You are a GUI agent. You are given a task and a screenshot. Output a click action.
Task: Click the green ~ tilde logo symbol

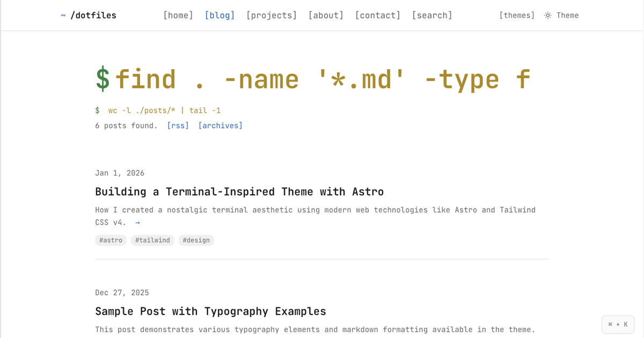pyautogui.click(x=63, y=15)
